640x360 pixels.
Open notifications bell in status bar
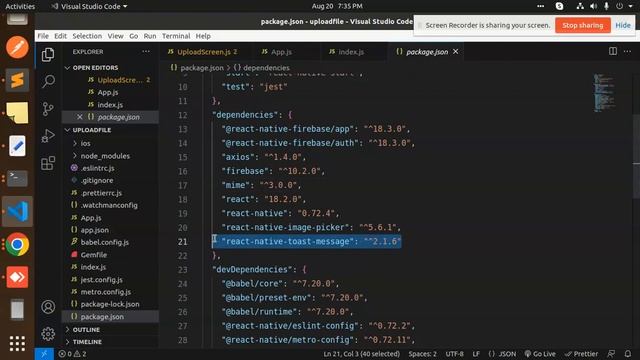click(x=628, y=354)
